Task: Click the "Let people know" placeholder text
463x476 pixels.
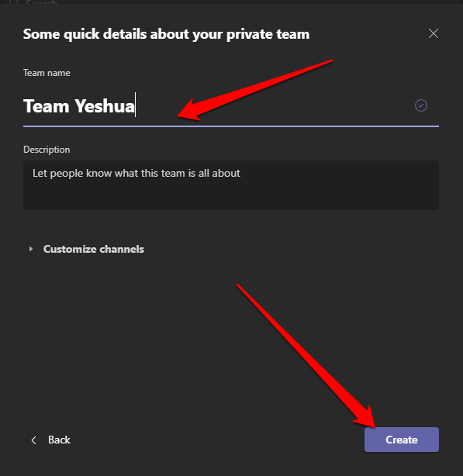Action: click(x=136, y=174)
